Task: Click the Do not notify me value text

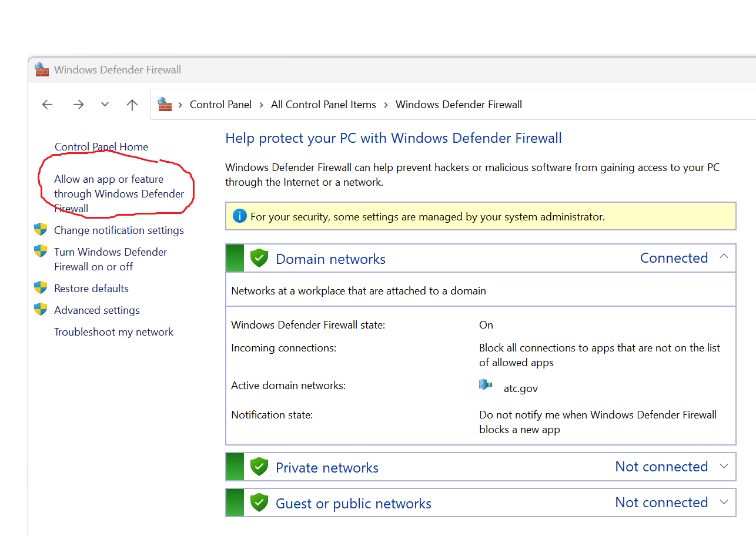Action: pyautogui.click(x=598, y=422)
